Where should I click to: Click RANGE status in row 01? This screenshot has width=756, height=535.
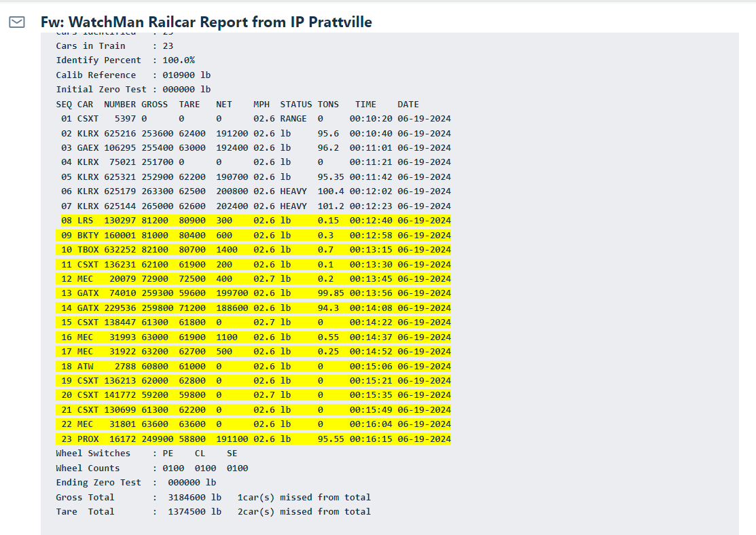click(x=293, y=119)
